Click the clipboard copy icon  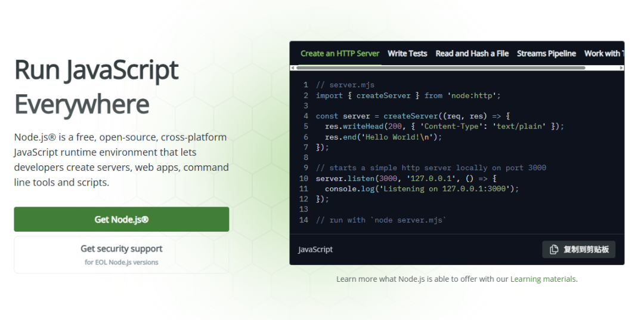click(554, 250)
